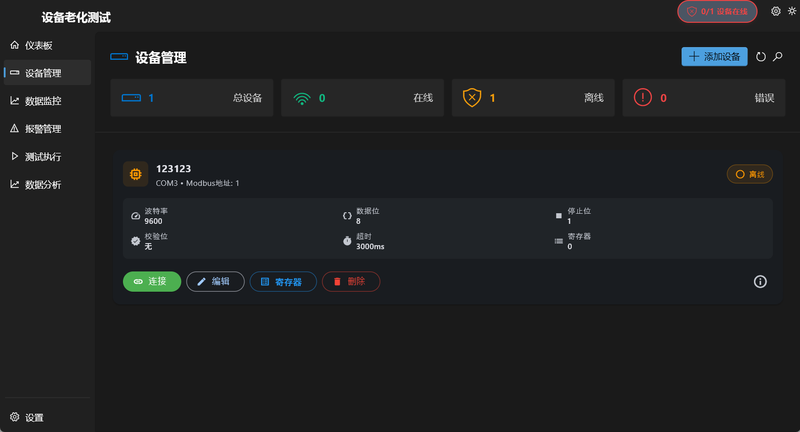Viewport: 800px width, 432px height.
Task: Click the search magnifier icon
Action: (778, 57)
